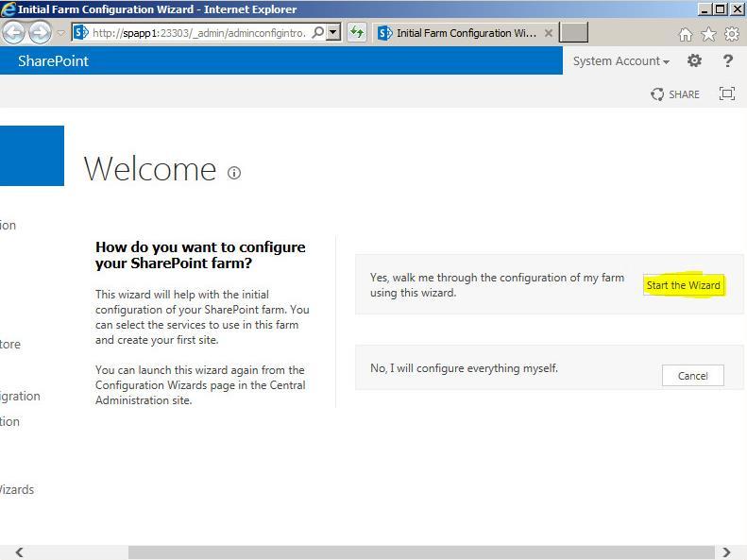The width and height of the screenshot is (747, 560).
Task: Click the 'Welcome' page heading
Action: (150, 169)
